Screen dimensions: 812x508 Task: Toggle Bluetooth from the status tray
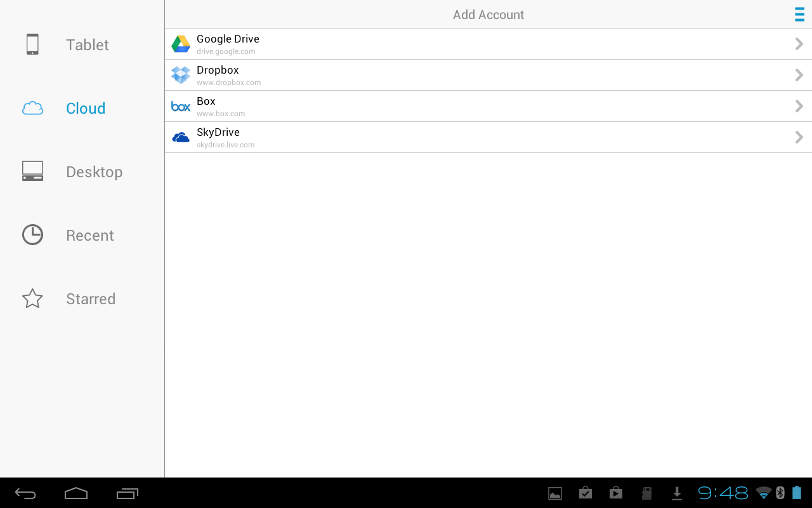pos(779,493)
